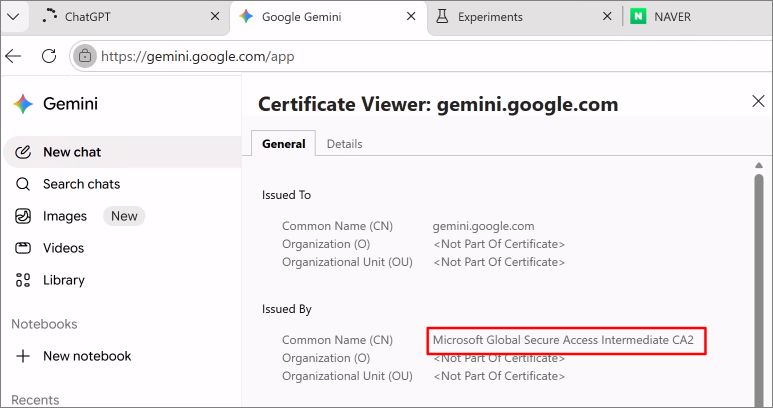Click the scrollbar up arrow
773x408 pixels.
tap(759, 166)
